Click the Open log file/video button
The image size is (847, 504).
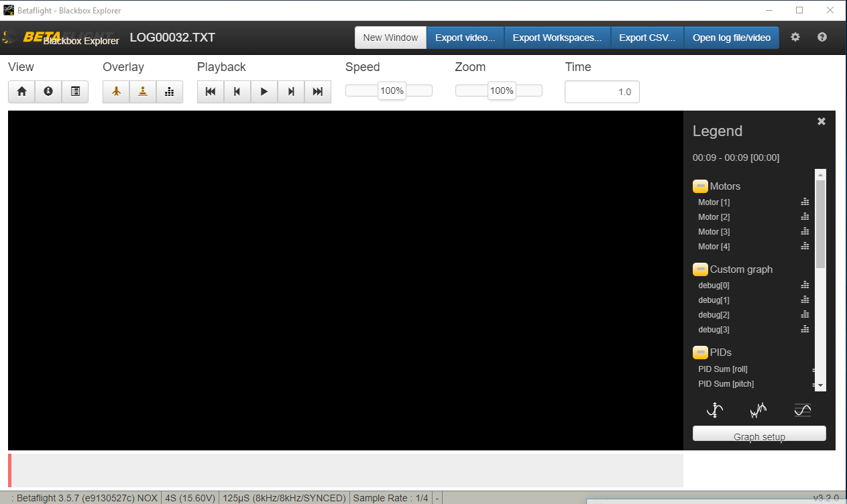click(x=732, y=38)
